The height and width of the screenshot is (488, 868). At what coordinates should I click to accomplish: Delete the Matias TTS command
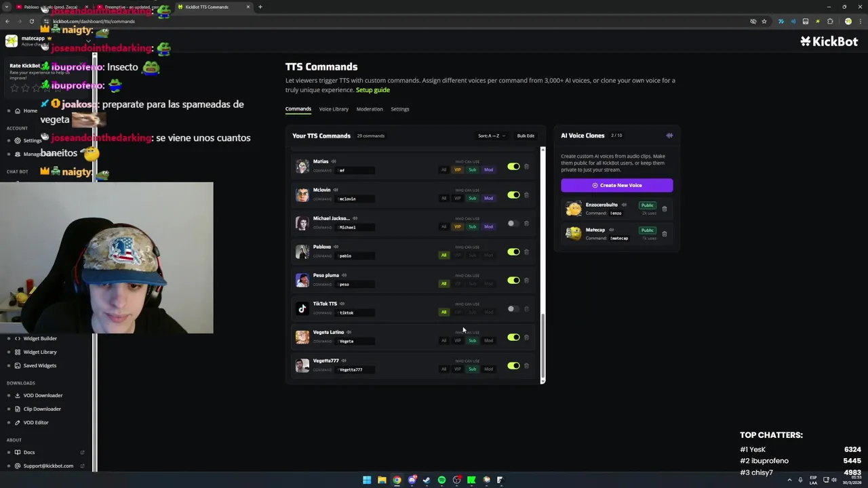526,167
